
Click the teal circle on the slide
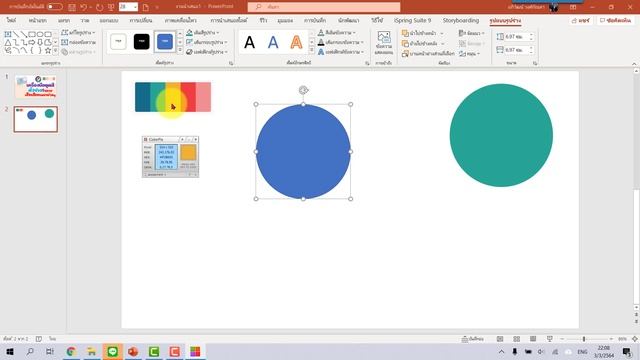click(501, 135)
